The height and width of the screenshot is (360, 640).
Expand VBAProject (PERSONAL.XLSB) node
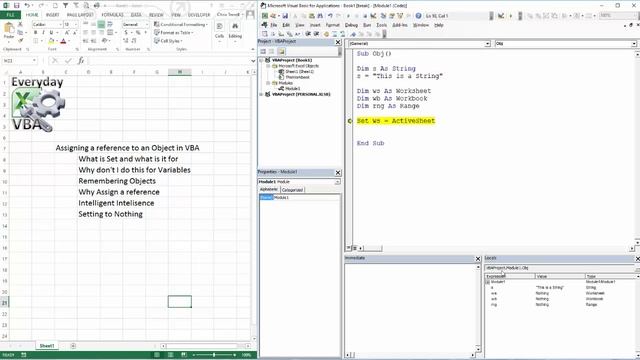click(x=261, y=94)
